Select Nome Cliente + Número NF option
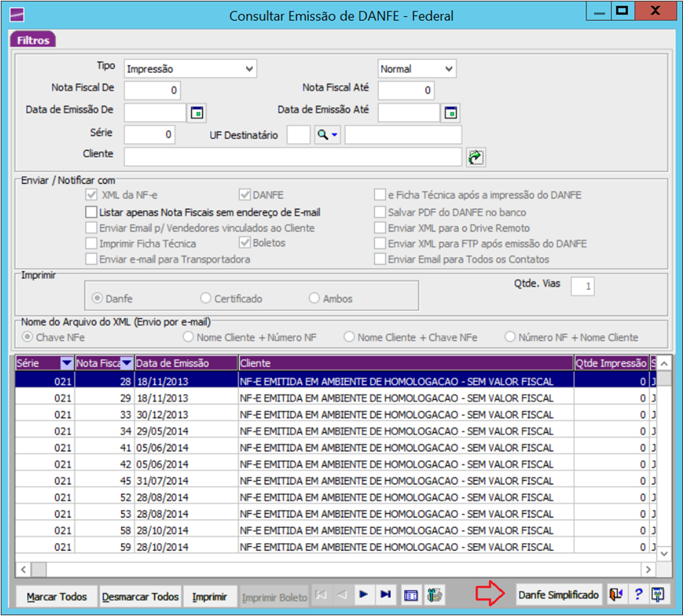Image resolution: width=683 pixels, height=616 pixels. 188,337
